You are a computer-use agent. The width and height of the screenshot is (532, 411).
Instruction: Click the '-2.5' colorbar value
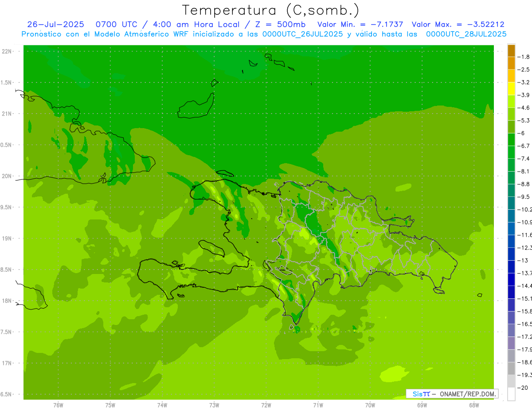pos(524,70)
